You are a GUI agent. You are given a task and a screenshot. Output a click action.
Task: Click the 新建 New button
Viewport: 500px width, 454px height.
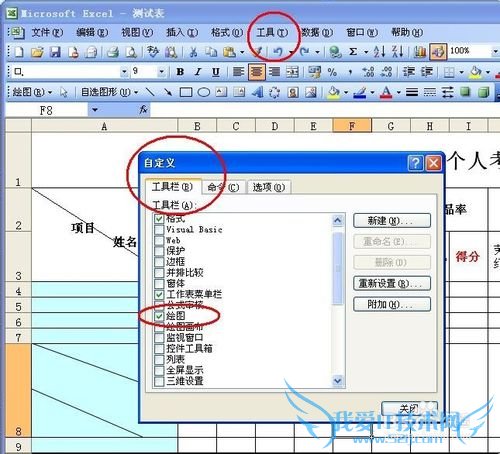392,221
